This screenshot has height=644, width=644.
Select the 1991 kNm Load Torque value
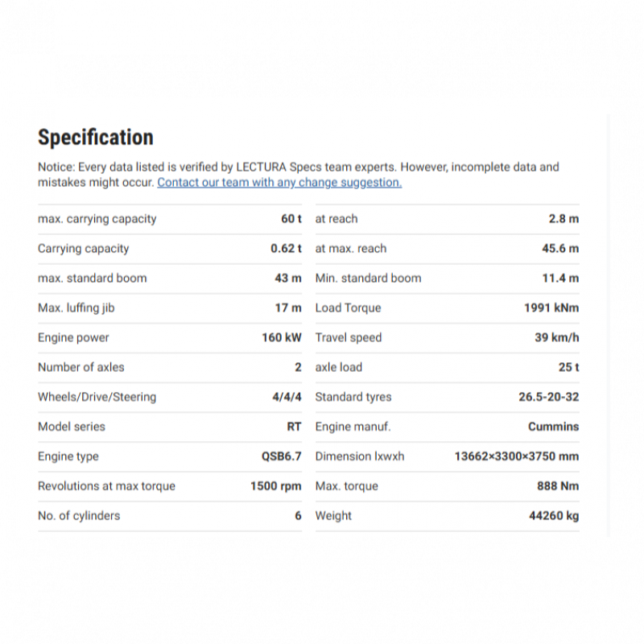(x=551, y=308)
